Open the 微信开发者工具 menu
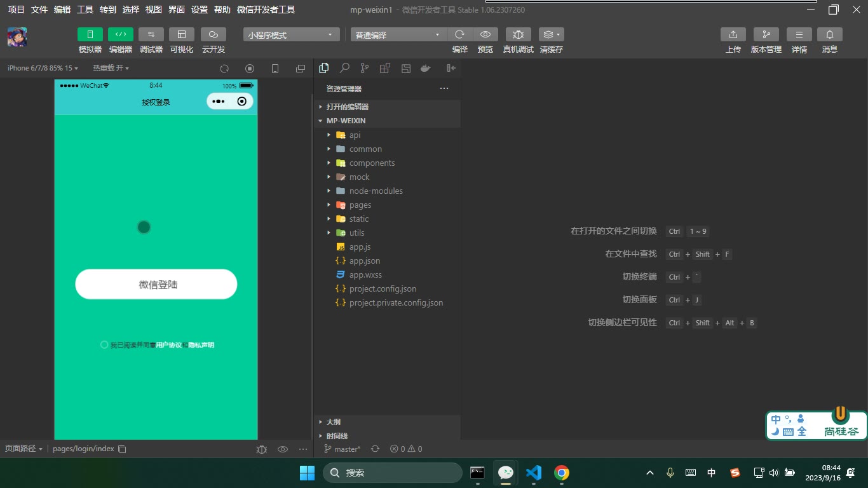Viewport: 868px width, 488px height. point(266,10)
